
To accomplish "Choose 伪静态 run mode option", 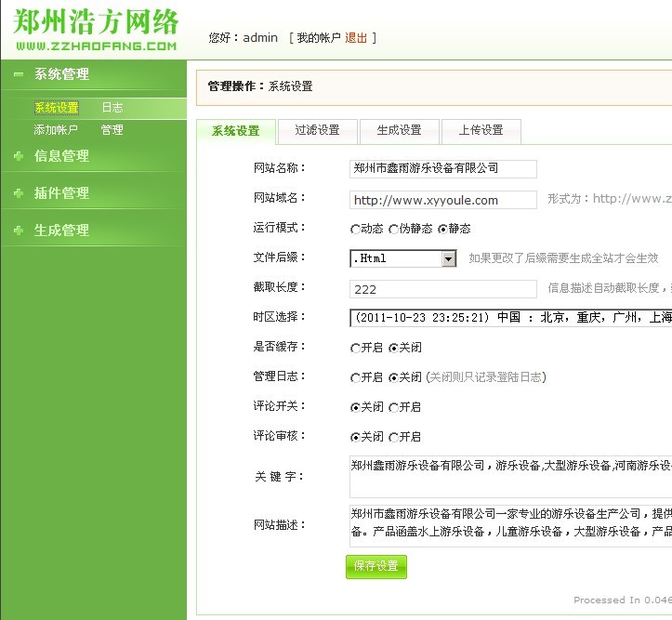I will pyautogui.click(x=394, y=229).
